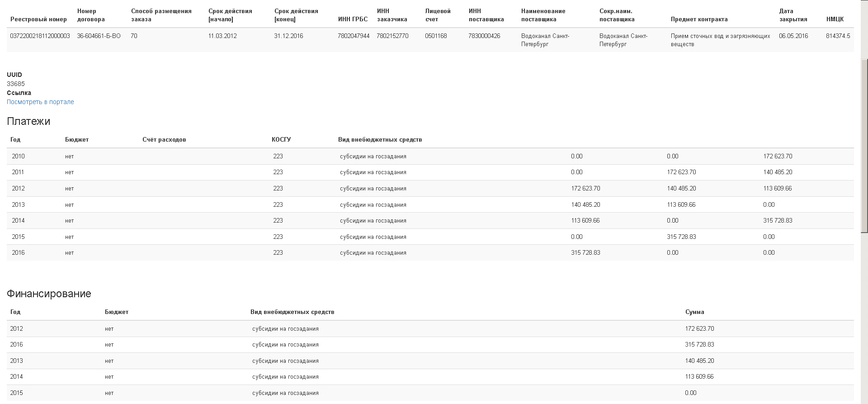Click 'Предмет контракта' column header
Viewport: 868px width, 404px height.
point(699,19)
